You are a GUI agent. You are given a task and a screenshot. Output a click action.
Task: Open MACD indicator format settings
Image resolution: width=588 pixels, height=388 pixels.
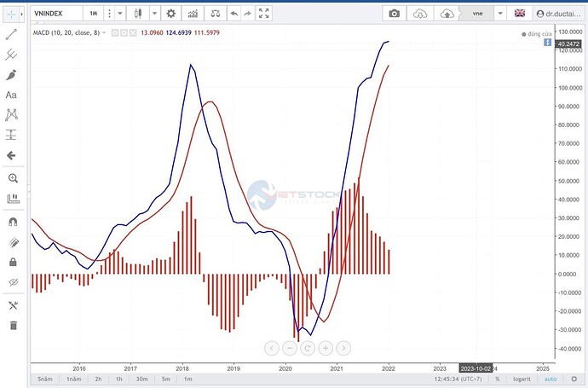pyautogui.click(x=124, y=33)
